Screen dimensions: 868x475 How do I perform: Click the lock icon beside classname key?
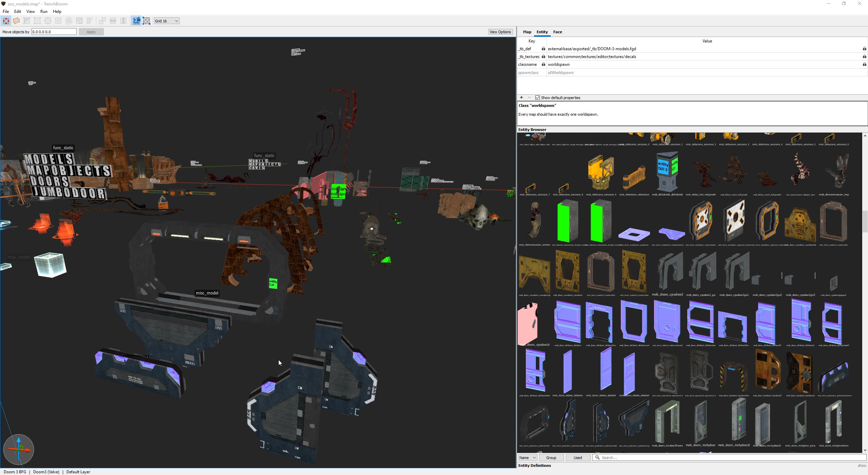coord(544,64)
